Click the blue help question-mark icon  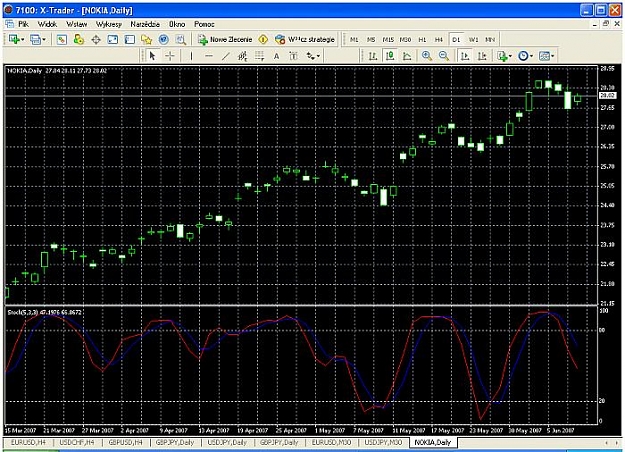tap(164, 39)
